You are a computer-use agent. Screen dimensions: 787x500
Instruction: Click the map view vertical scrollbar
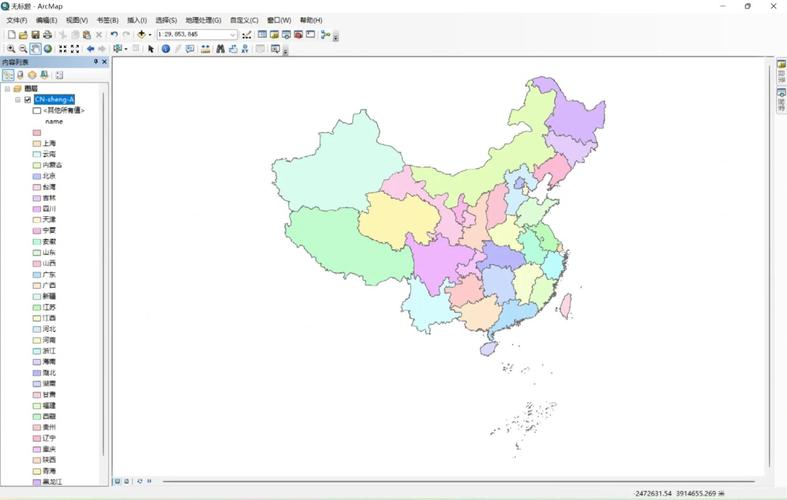click(x=769, y=266)
